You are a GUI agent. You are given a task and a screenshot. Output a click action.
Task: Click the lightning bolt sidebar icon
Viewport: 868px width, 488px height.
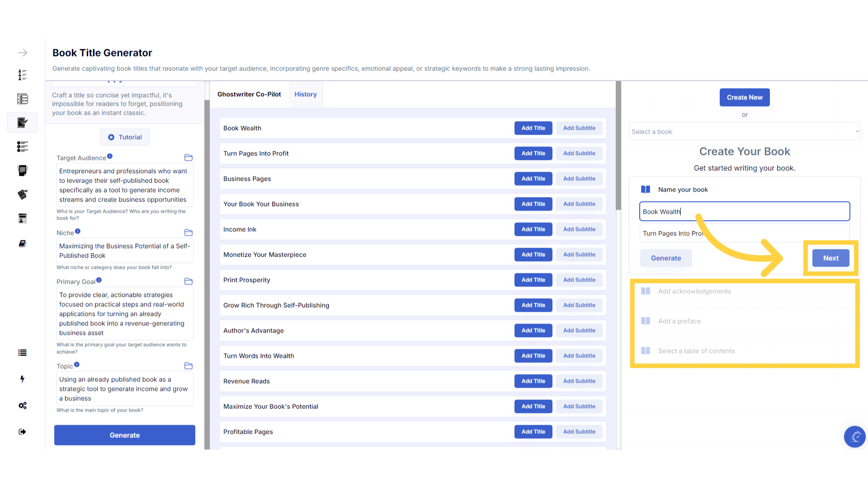(22, 379)
